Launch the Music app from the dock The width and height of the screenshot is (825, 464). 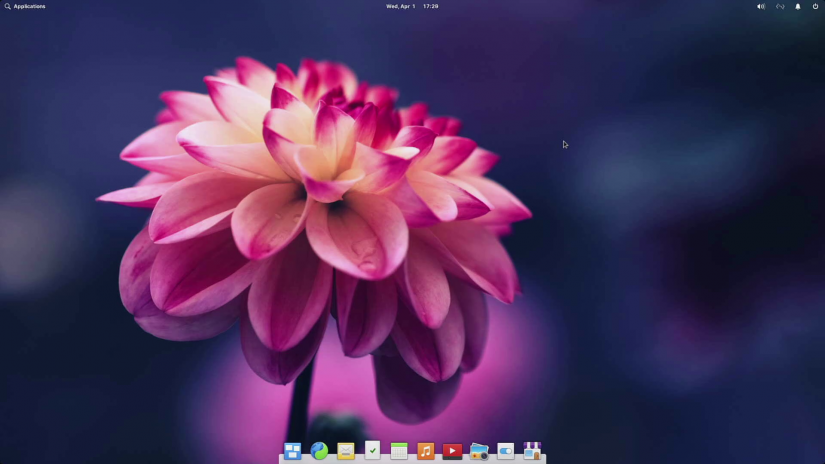tap(426, 451)
